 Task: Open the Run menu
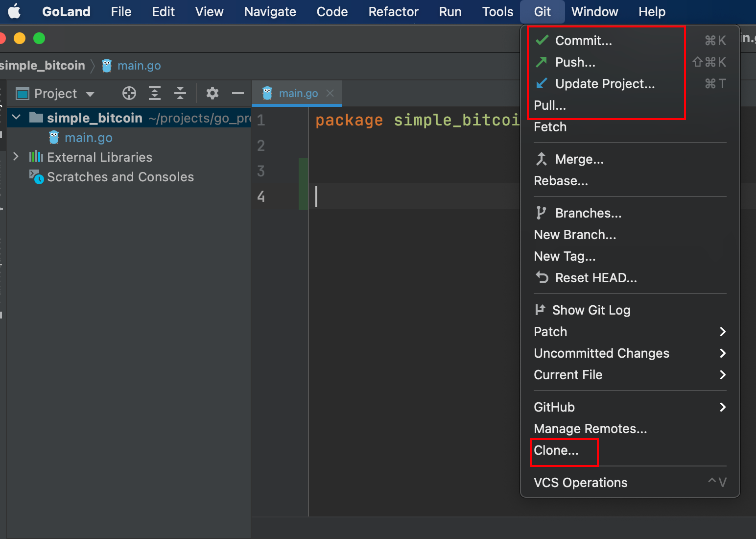click(450, 11)
